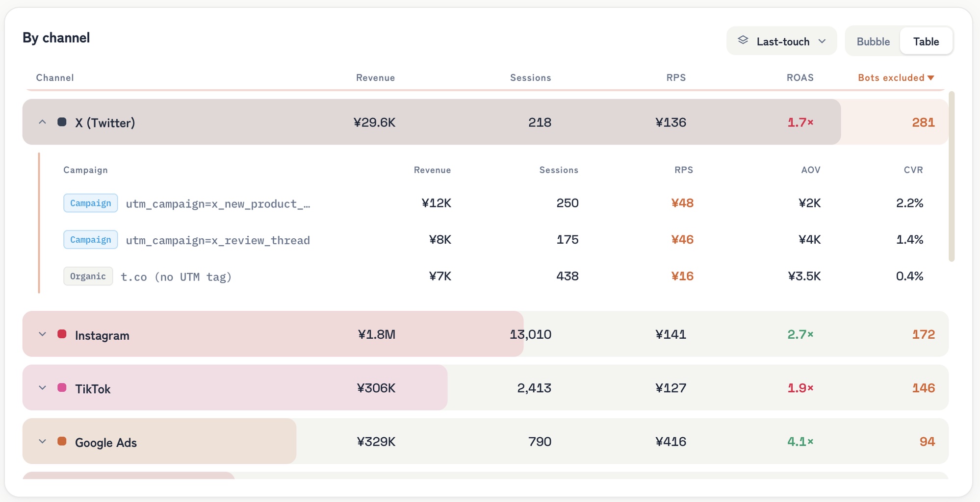This screenshot has width=980, height=502.
Task: Open the Last-touch attribution dropdown
Action: (781, 41)
